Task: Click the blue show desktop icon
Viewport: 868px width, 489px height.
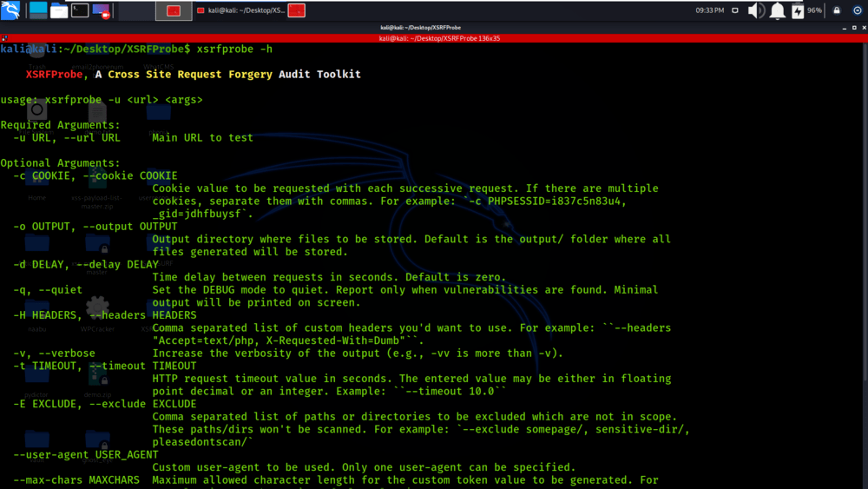Action: point(38,10)
